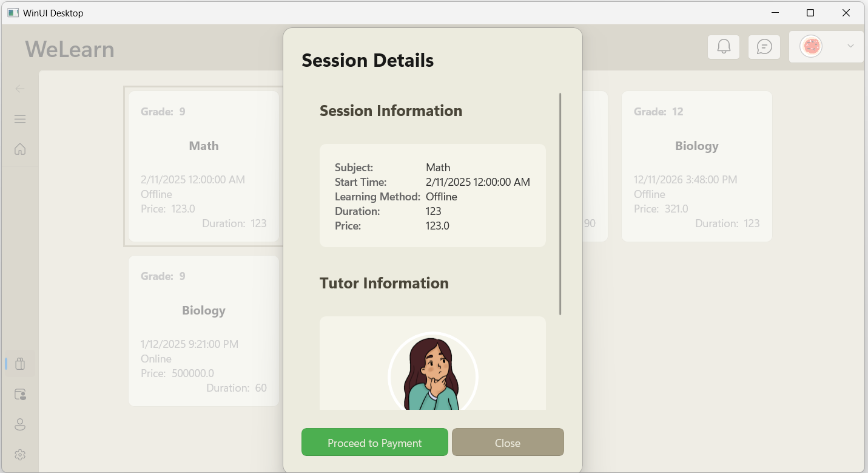Click the tutor's profile picture
The image size is (868, 473).
pyautogui.click(x=432, y=376)
